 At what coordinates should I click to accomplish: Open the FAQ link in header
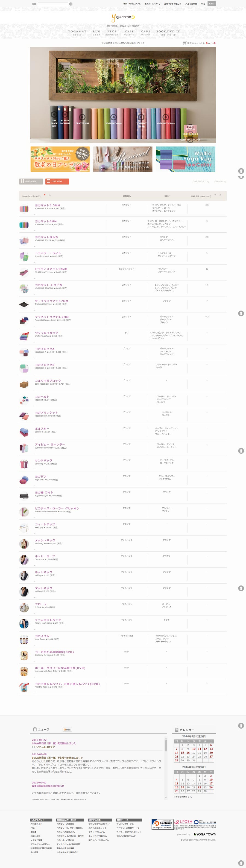click(203, 4)
